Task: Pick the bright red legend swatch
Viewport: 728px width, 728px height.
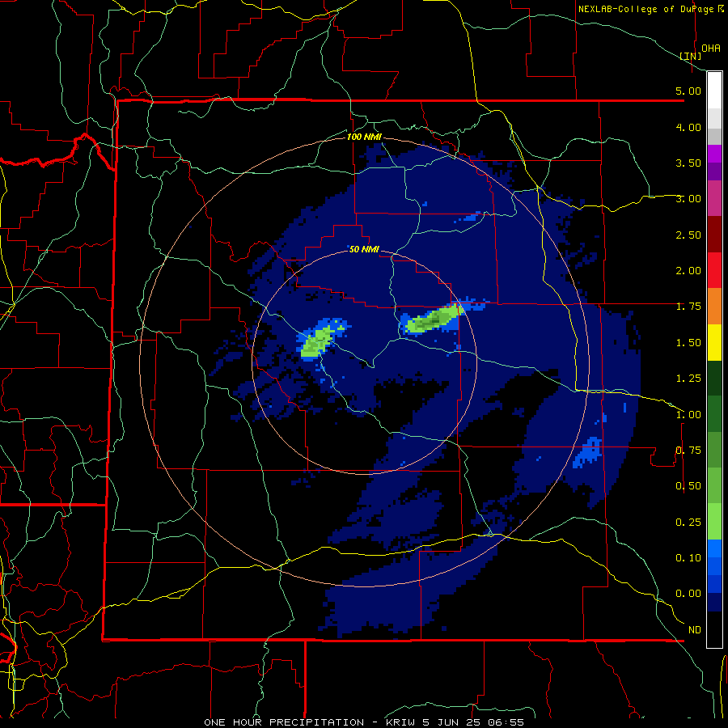Action: tap(714, 270)
